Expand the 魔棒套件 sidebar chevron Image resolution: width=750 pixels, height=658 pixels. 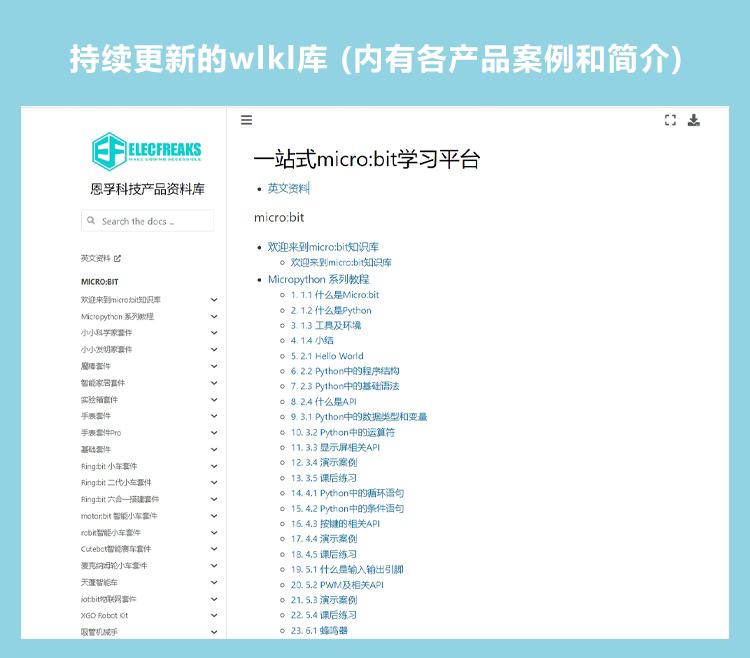click(214, 366)
